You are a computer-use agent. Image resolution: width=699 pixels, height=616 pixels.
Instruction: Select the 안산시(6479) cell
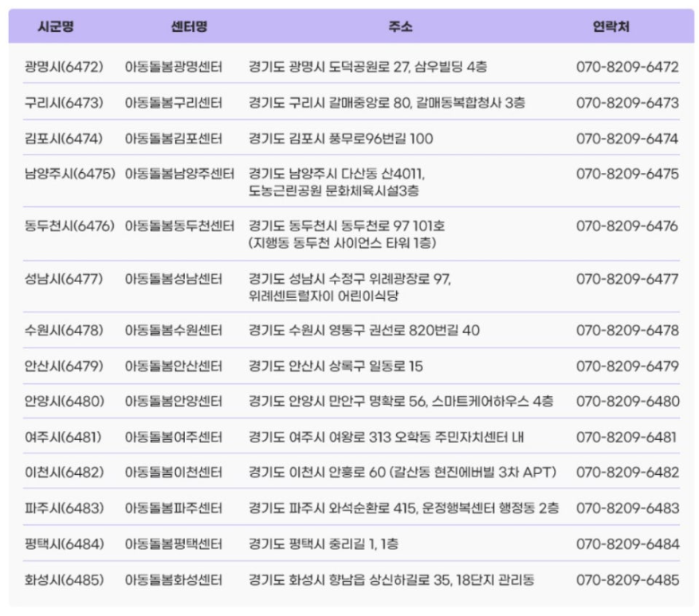[64, 367]
